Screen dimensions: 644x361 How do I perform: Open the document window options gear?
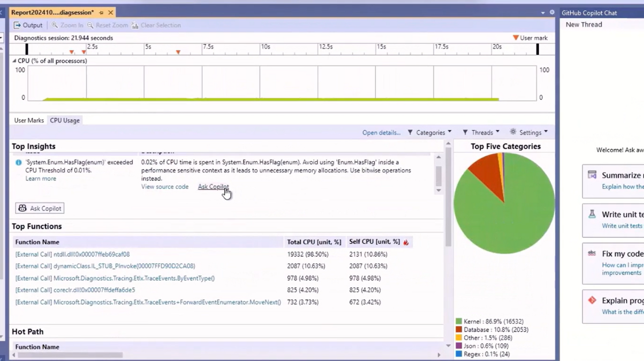point(552,13)
